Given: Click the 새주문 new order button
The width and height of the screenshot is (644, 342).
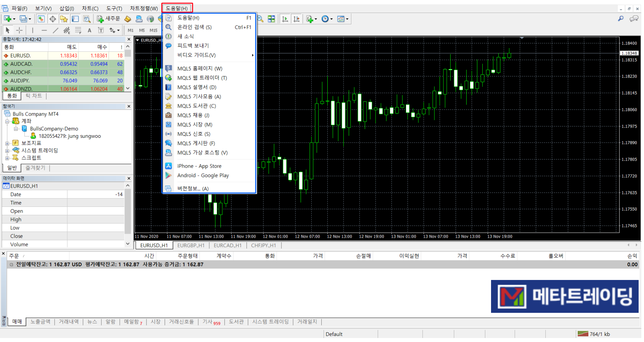Looking at the screenshot, I should [x=108, y=19].
